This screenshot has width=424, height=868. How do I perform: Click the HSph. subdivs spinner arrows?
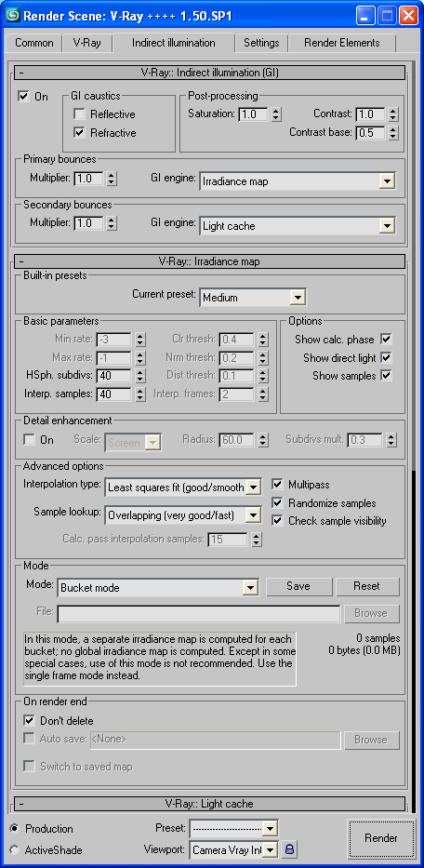click(x=140, y=376)
